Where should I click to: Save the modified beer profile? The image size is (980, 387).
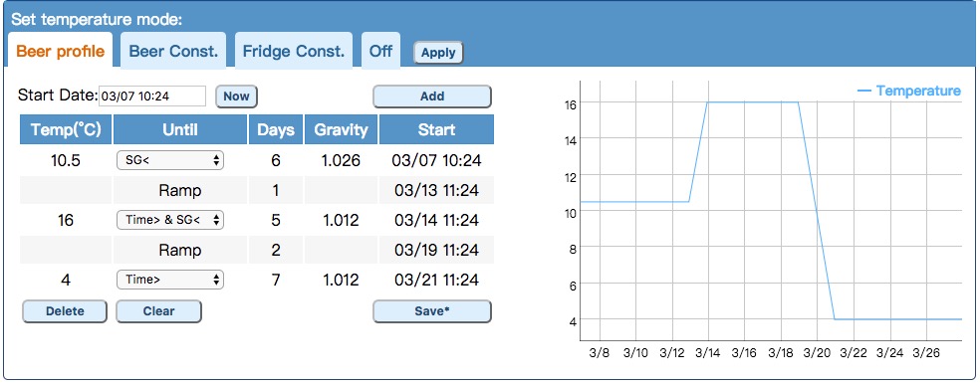pos(432,310)
